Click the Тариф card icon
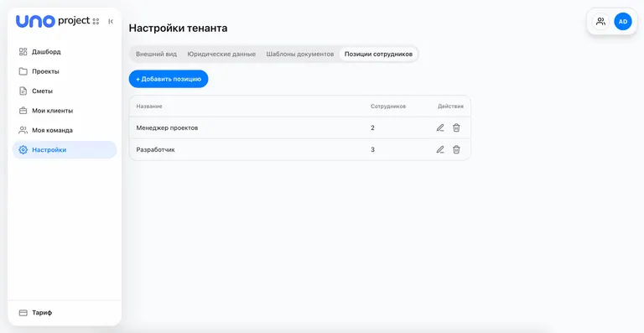 [23, 313]
